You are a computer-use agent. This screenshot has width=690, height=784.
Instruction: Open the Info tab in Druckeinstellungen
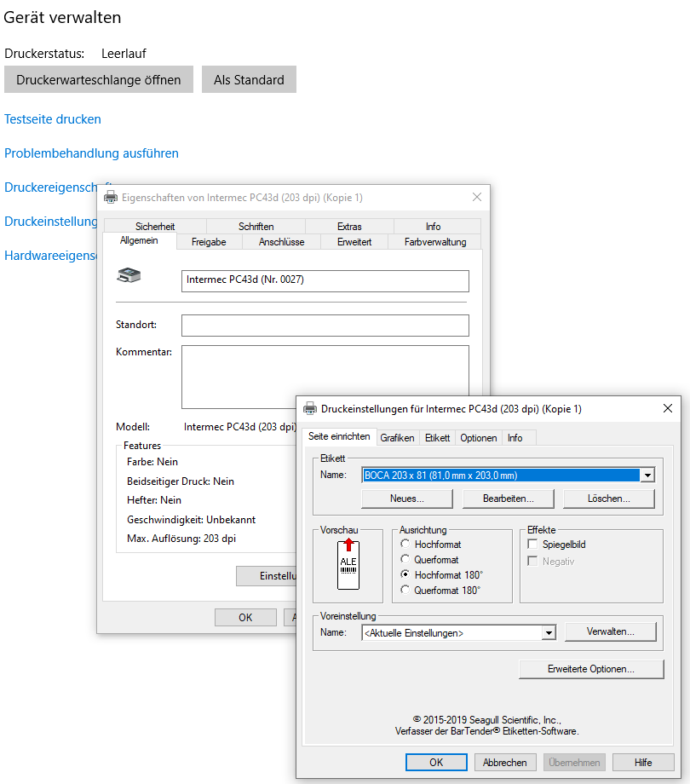tap(515, 438)
